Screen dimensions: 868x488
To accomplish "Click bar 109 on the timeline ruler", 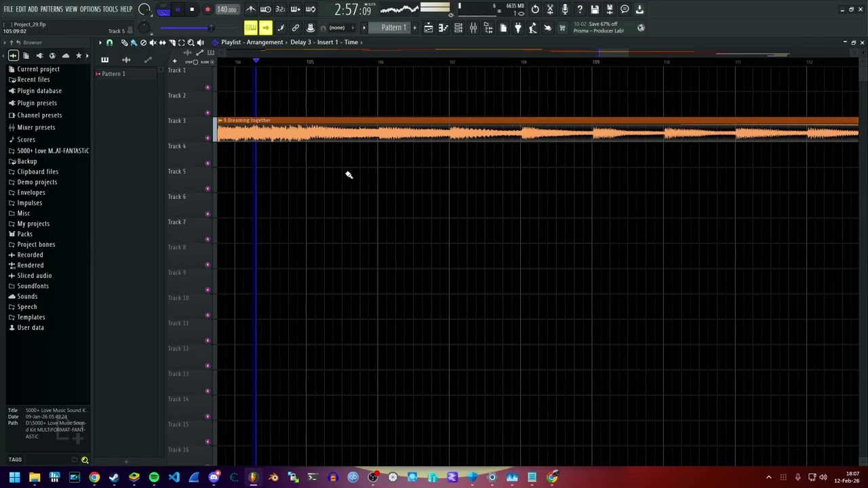I will [595, 62].
